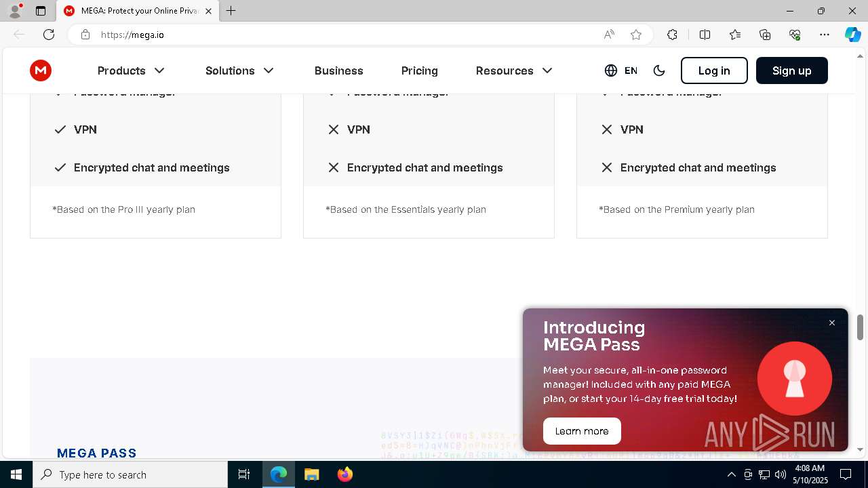
Task: Open Collections icon
Action: tap(765, 35)
